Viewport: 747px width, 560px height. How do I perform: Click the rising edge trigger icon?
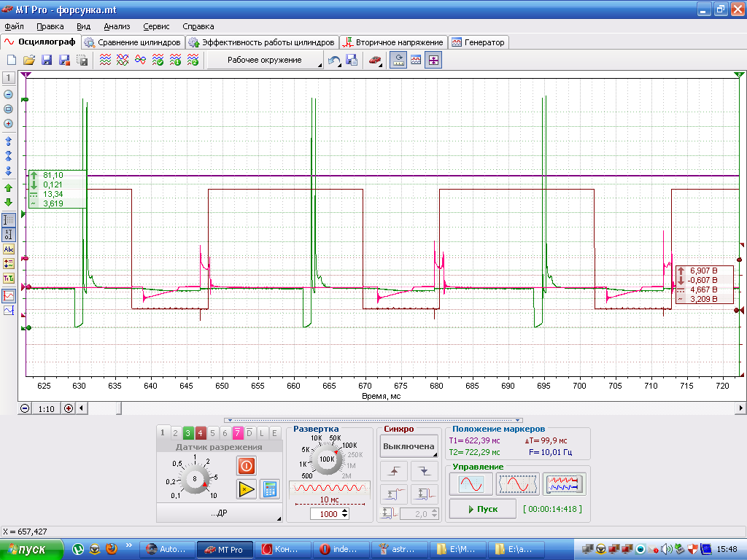(x=393, y=471)
